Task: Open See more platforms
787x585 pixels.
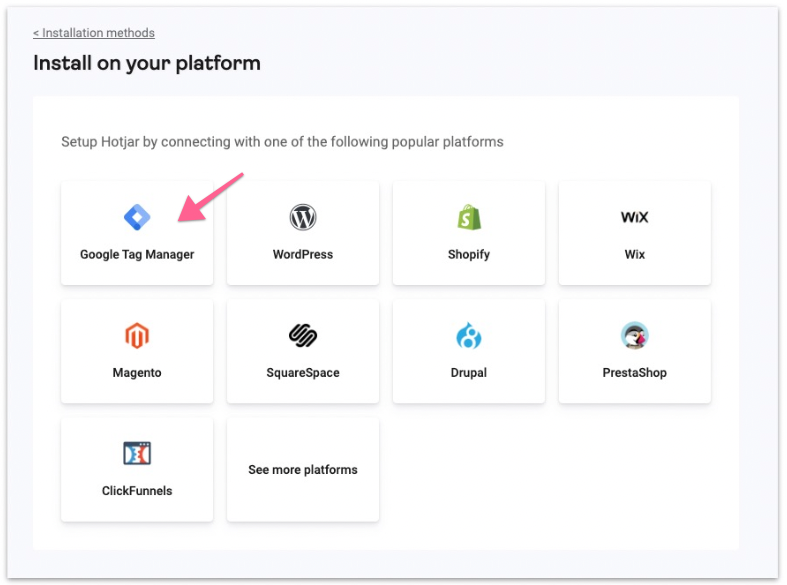Action: coord(303,470)
